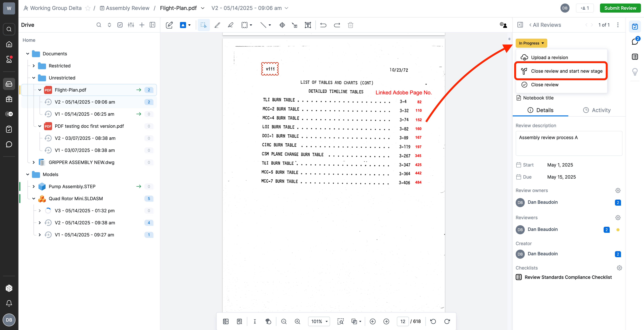Collapse the Documents folder
The width and height of the screenshot is (644, 330).
point(28,54)
